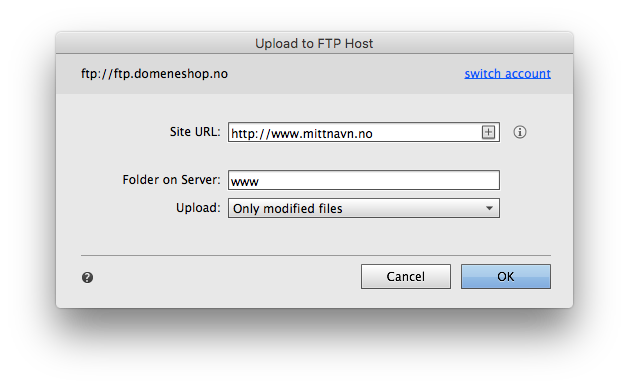The height and width of the screenshot is (388, 629).
Task: Dismiss the dialog with Cancel
Action: click(x=406, y=276)
